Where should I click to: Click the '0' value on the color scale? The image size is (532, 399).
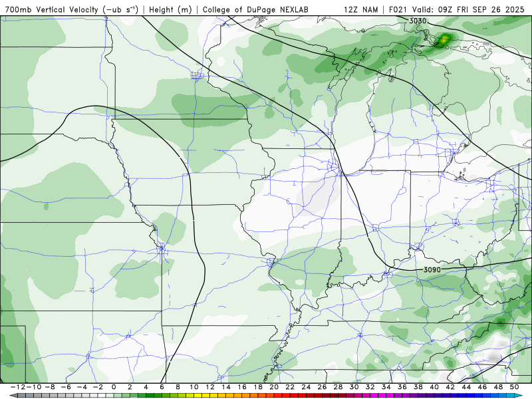point(114,387)
